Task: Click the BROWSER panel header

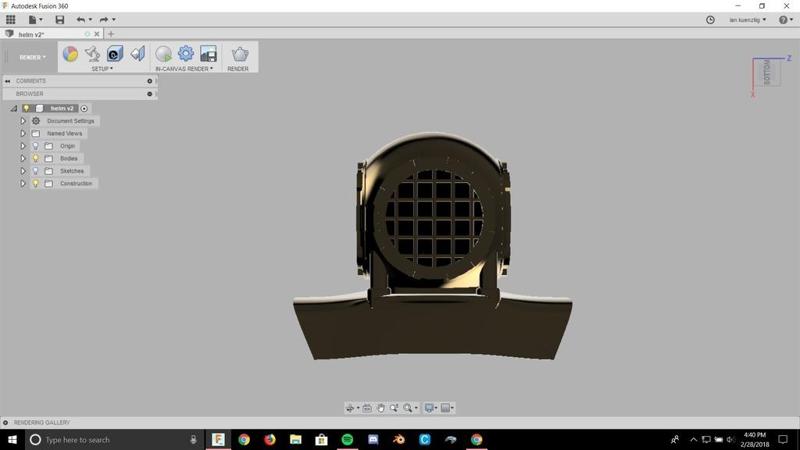Action: (x=80, y=94)
